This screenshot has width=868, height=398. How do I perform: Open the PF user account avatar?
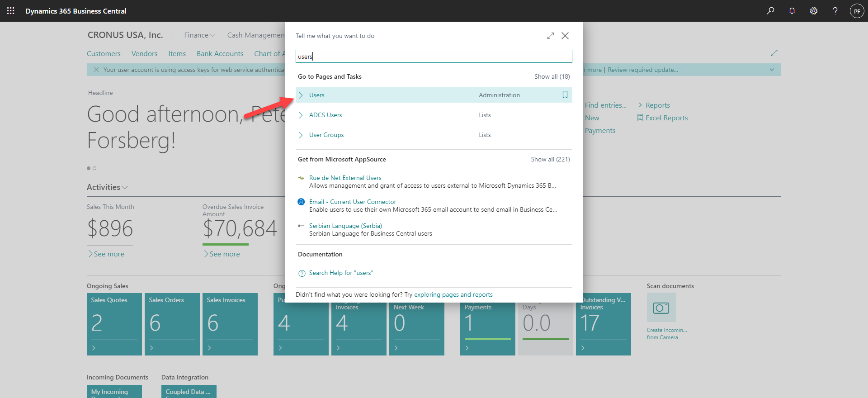click(x=857, y=11)
